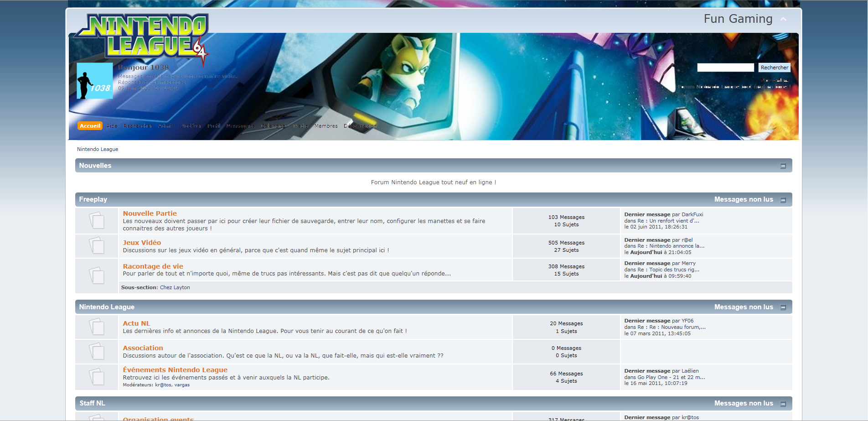868x421 pixels.
Task: Click the board icon for Association
Action: click(x=96, y=351)
